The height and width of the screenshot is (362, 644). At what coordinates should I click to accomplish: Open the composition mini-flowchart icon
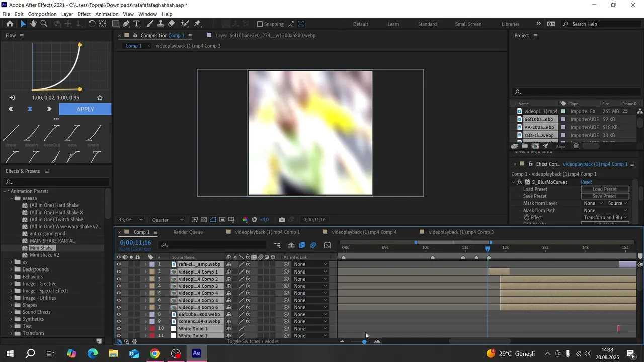coord(277,245)
